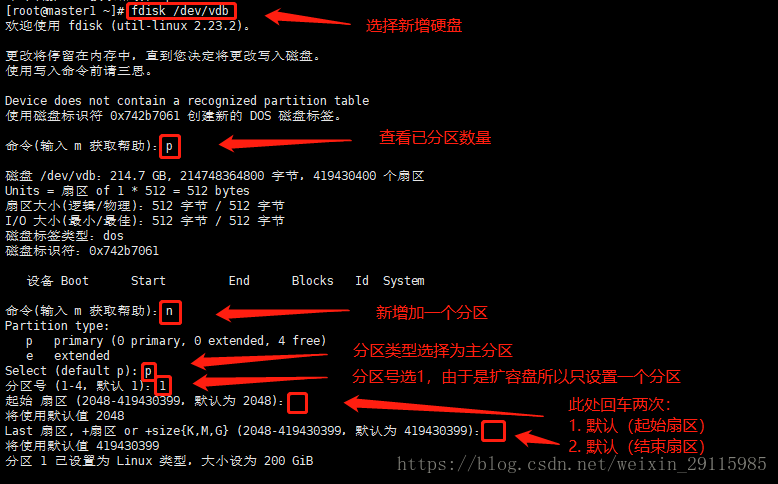
Task: Click the boxed 'p' after Select default
Action: (148, 371)
